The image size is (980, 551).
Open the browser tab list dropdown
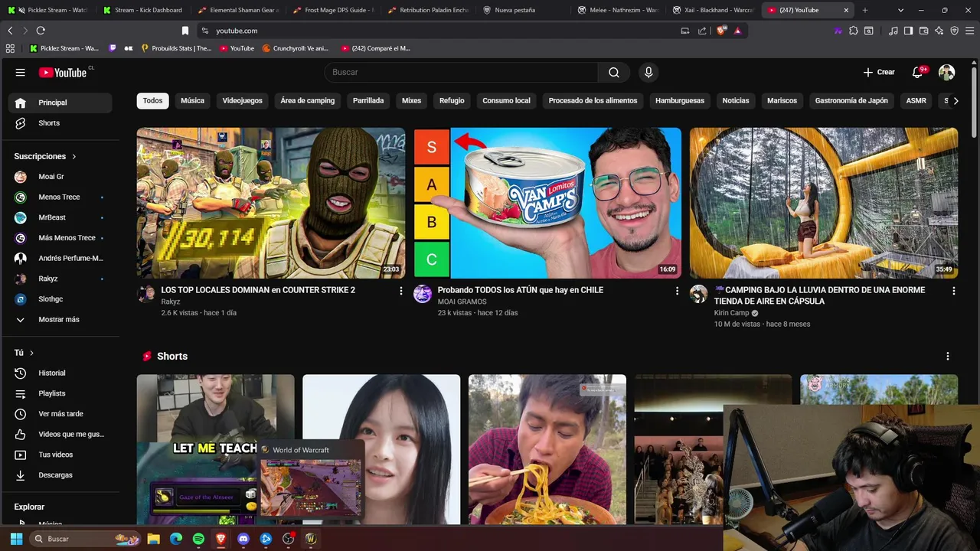coord(900,10)
